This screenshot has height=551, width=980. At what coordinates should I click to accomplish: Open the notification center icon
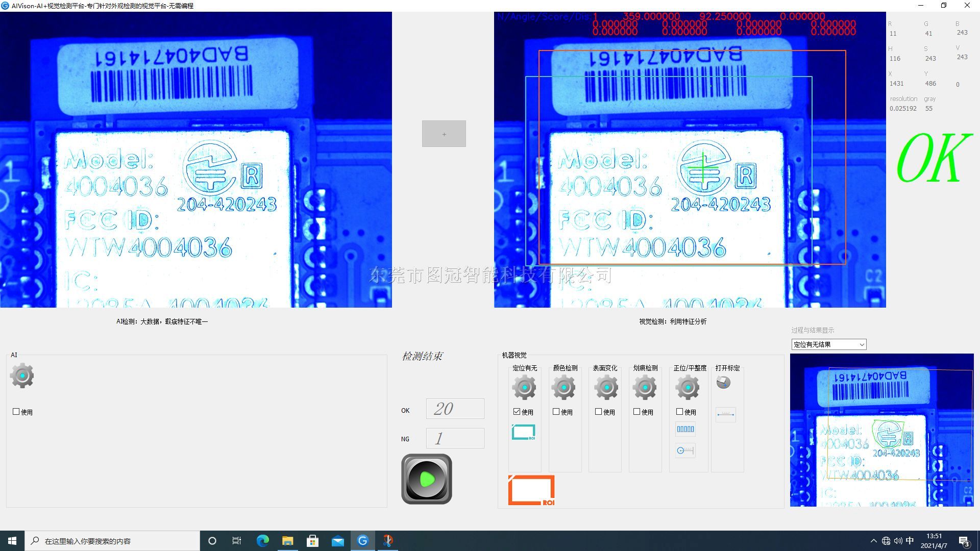[964, 541]
